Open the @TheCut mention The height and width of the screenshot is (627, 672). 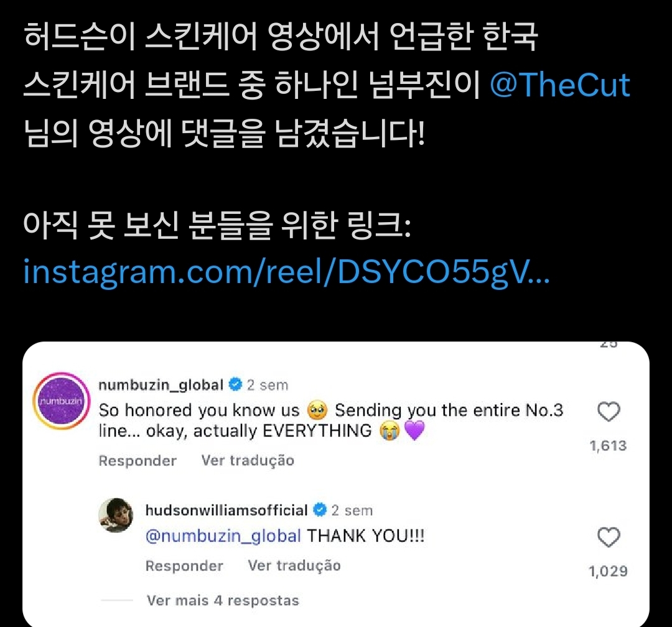pos(560,85)
